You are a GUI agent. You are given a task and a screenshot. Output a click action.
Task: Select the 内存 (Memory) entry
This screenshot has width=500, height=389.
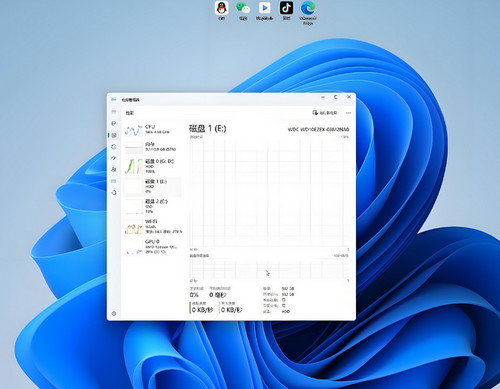[x=153, y=147]
